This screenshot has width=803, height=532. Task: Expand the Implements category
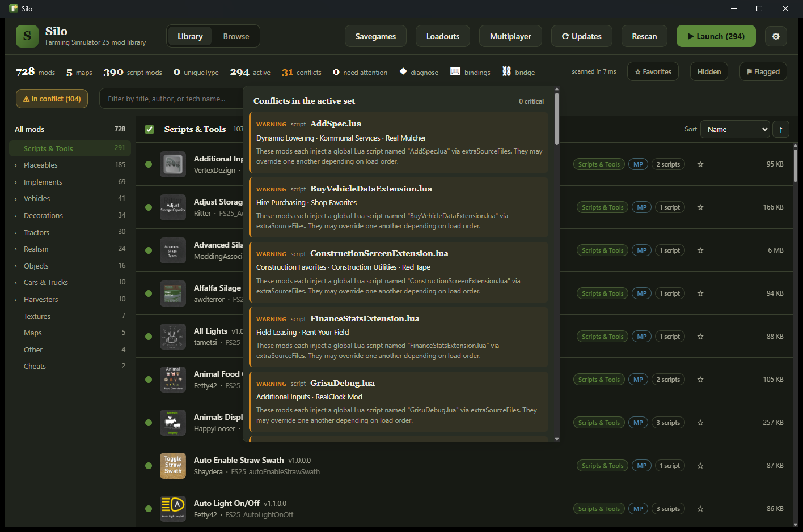[16, 182]
